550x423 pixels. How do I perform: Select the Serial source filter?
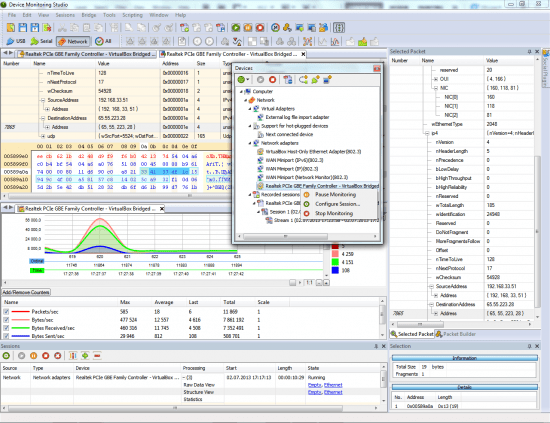(41, 41)
